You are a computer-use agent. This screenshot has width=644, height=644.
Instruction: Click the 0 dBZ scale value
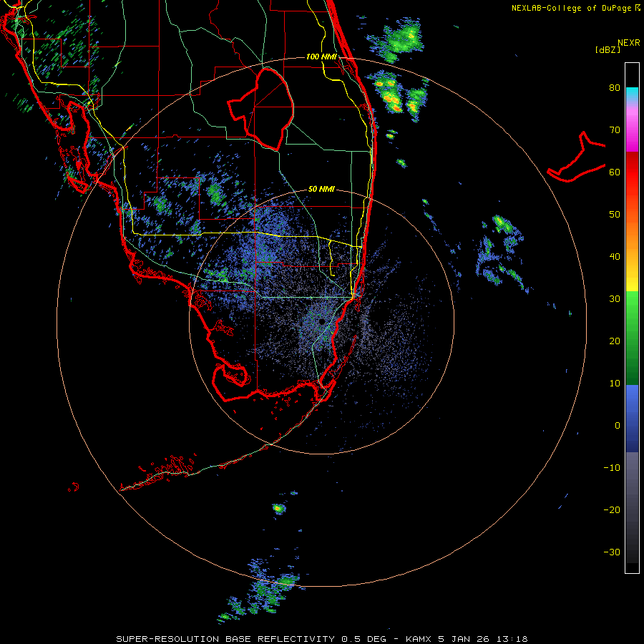[617, 426]
